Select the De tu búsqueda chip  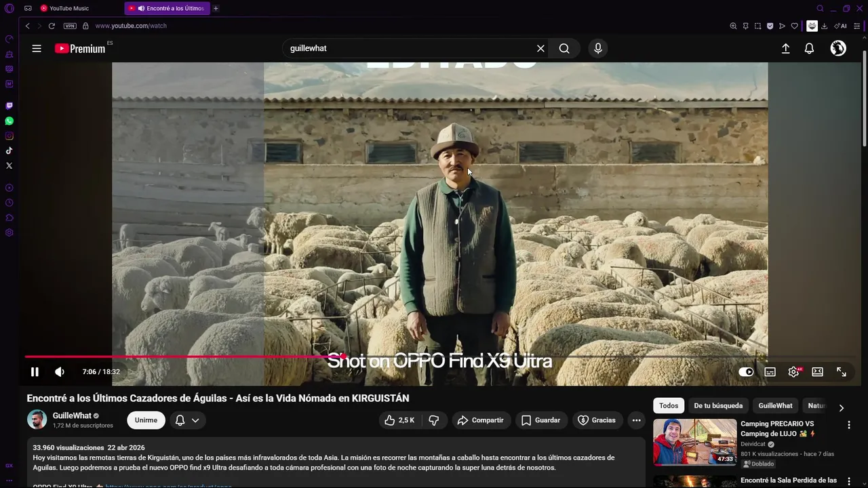[x=718, y=405]
